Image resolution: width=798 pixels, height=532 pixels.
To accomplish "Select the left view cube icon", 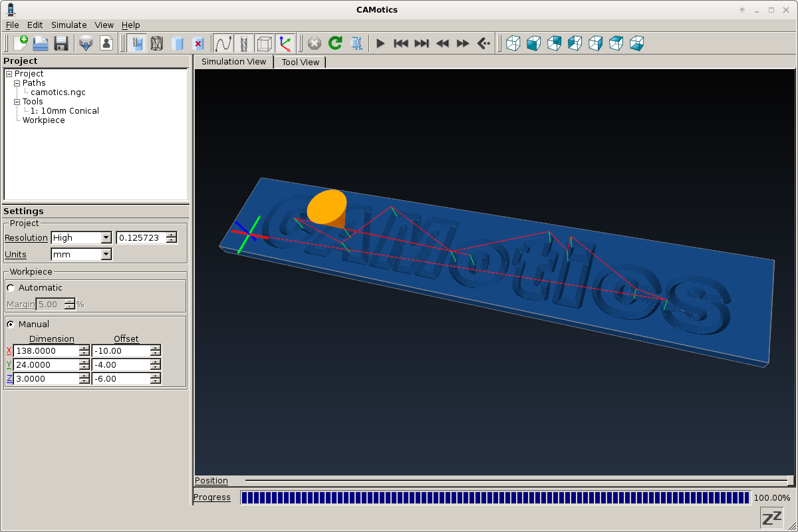I will click(575, 43).
